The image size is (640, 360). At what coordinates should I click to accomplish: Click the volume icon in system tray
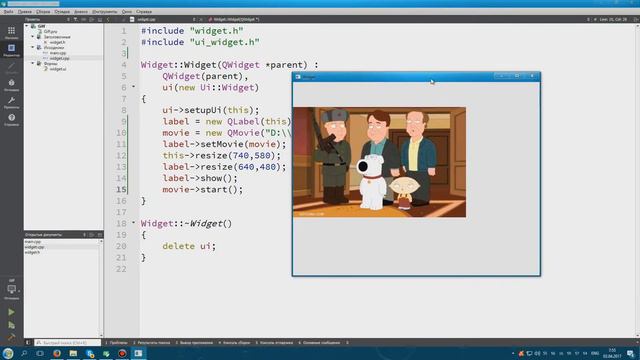pyautogui.click(x=537, y=353)
